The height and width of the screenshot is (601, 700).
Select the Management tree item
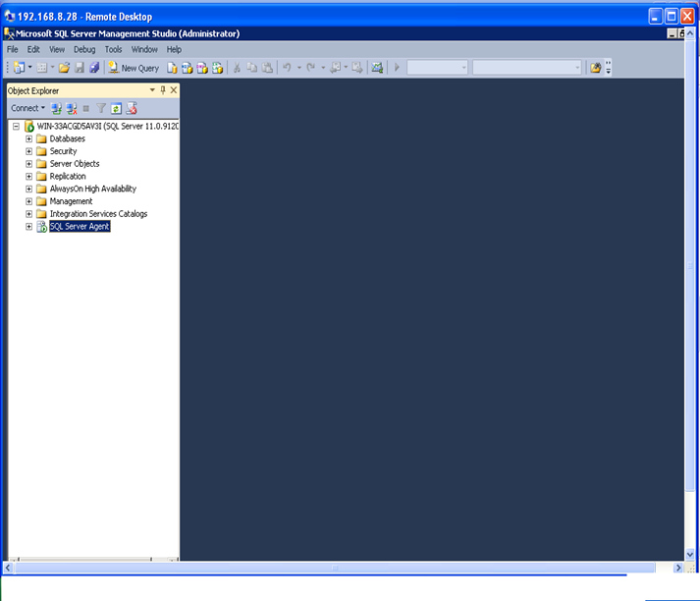pos(71,201)
